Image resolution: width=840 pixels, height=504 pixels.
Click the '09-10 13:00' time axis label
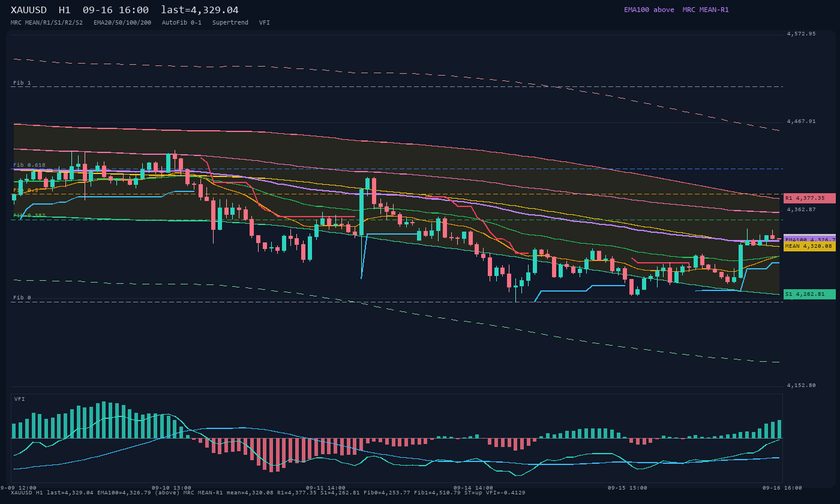pyautogui.click(x=172, y=488)
